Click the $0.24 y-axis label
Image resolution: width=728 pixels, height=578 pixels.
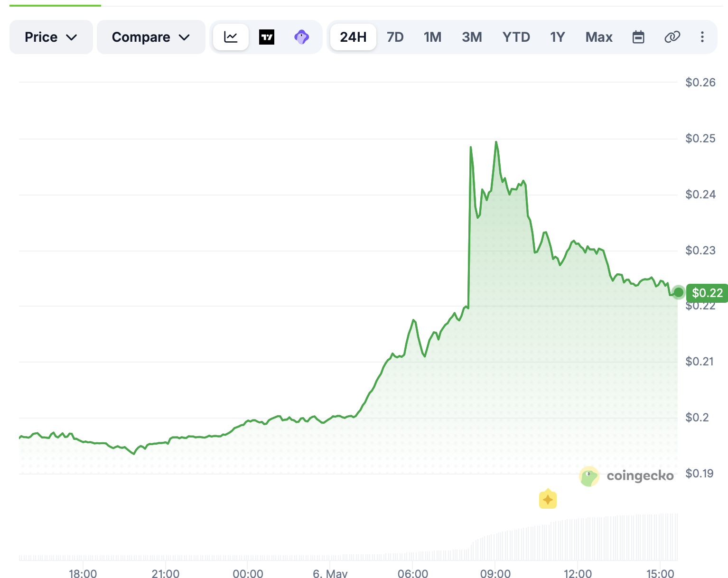pos(700,195)
